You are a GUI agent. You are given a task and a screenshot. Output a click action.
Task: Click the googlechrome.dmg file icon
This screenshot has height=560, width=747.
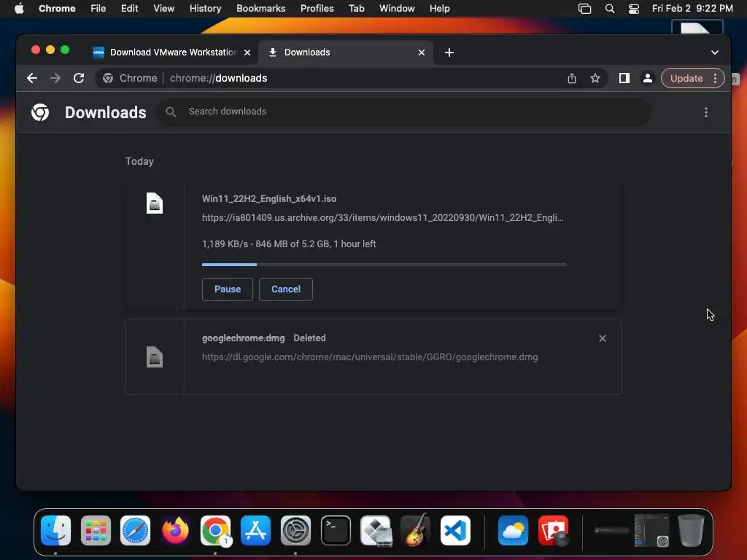pos(155,357)
